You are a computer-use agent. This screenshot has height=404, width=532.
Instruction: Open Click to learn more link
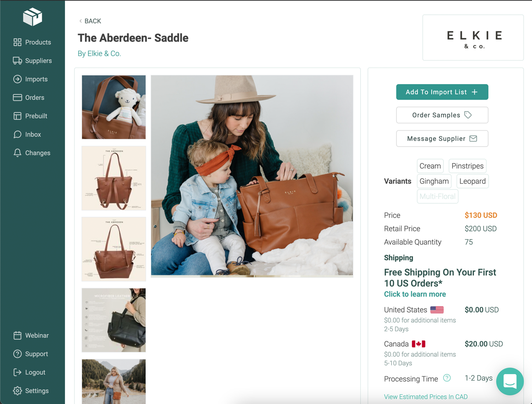tap(415, 294)
